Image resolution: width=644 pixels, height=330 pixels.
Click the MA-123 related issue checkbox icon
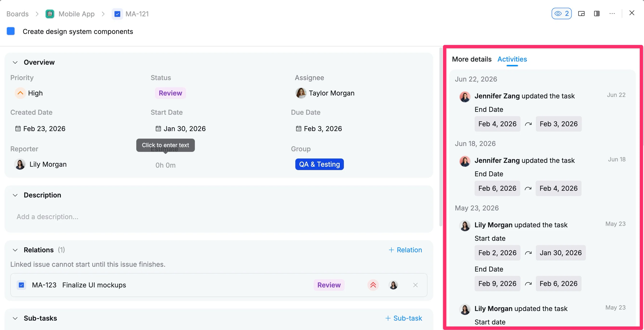[x=21, y=285]
